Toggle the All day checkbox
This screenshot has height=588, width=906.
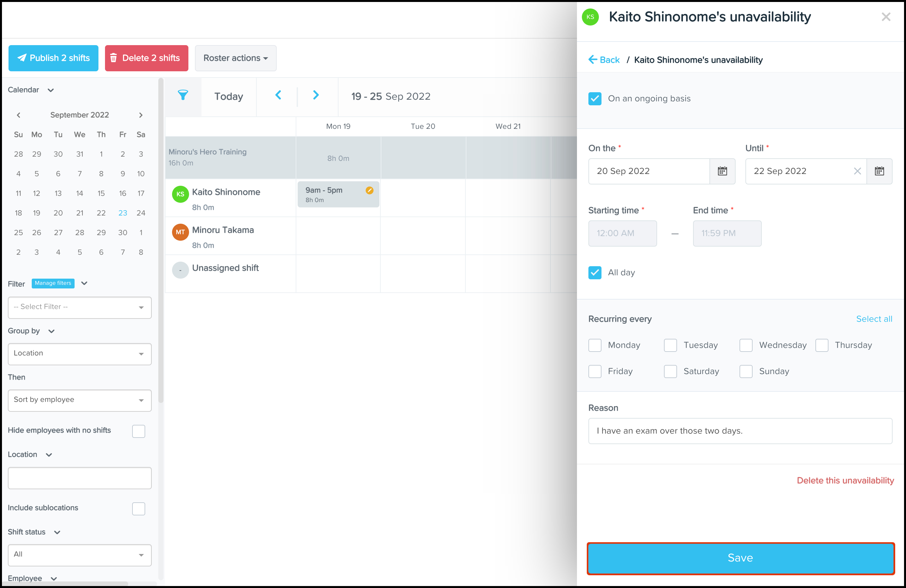coord(595,272)
